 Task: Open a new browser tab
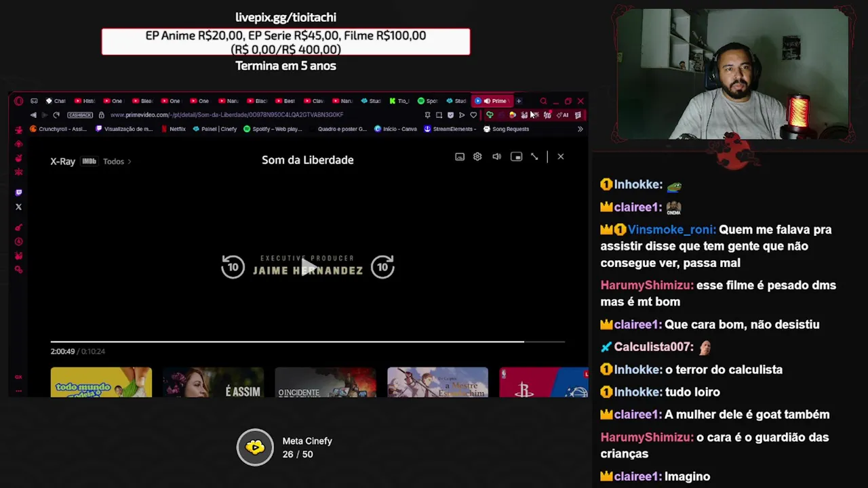pos(519,101)
